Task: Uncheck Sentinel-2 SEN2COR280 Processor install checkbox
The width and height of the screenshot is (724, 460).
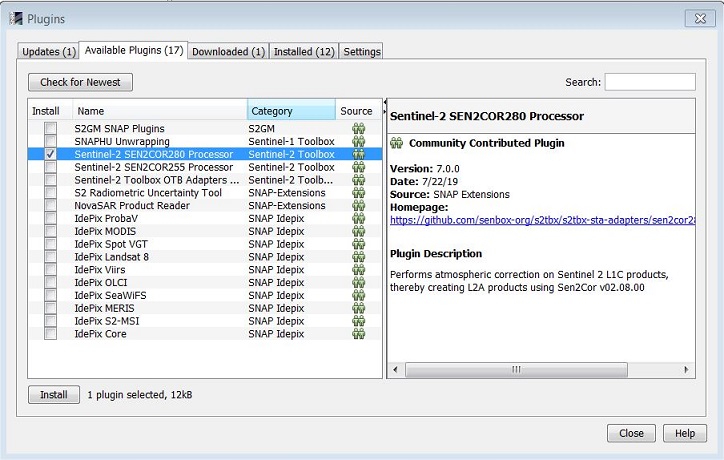Action: [x=50, y=155]
